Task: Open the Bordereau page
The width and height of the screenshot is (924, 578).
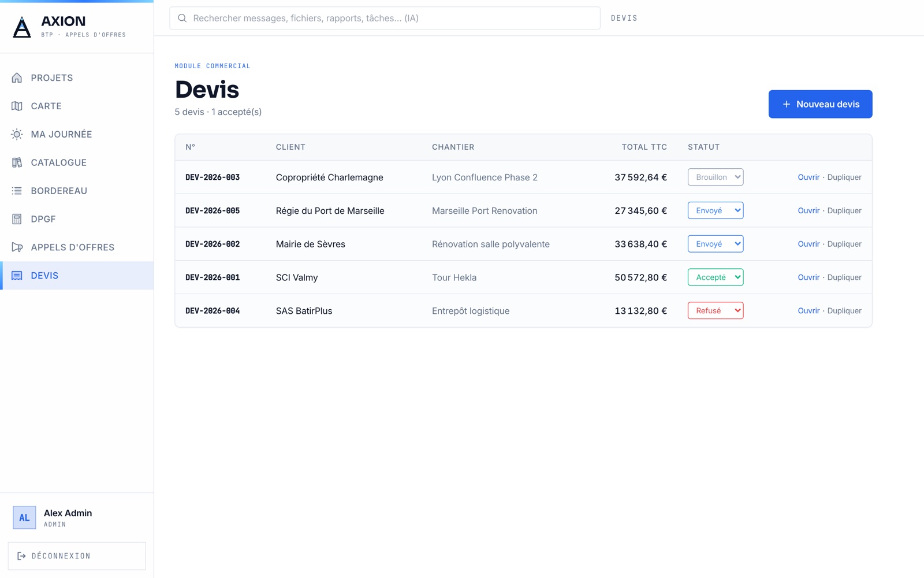Action: coord(77,191)
